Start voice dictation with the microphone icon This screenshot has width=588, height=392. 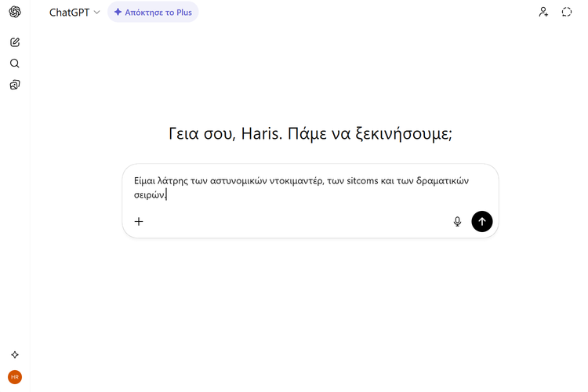point(457,222)
